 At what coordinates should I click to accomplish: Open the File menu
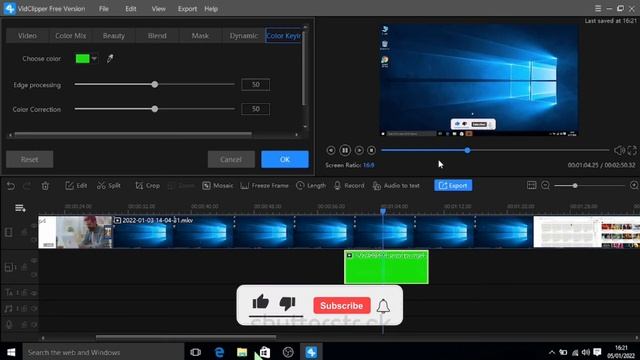[x=104, y=9]
